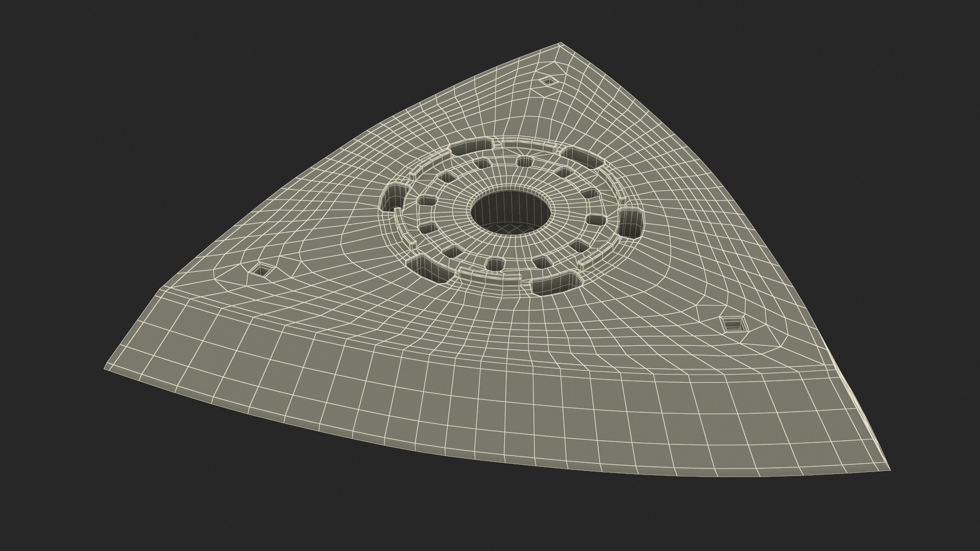
Task: Select the bottom-left corner of the mesh
Action: pos(105,369)
